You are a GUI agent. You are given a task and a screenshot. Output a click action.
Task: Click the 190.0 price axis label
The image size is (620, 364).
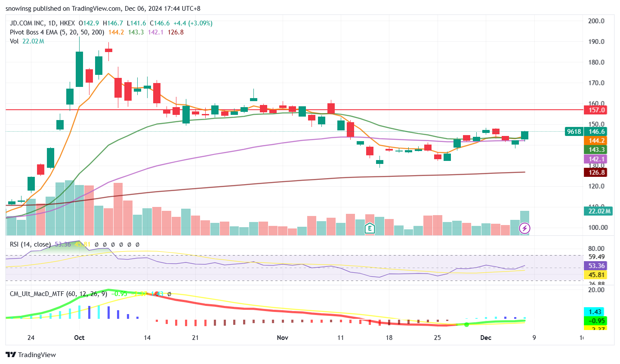tap(596, 42)
